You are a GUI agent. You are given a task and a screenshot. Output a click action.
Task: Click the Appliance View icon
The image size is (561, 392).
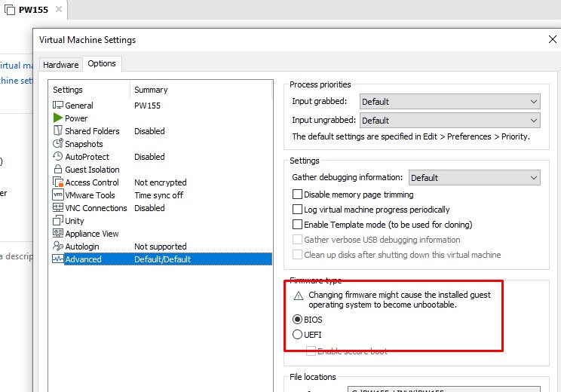(x=57, y=233)
